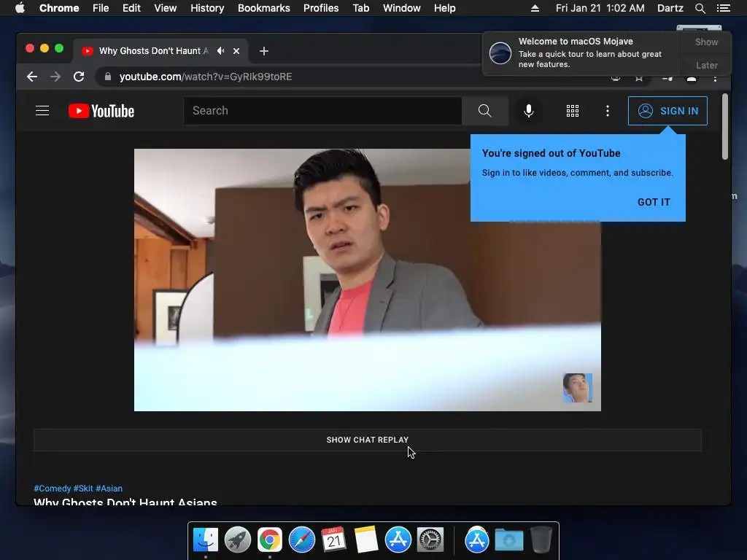Click the browser forward arrow

[55, 77]
